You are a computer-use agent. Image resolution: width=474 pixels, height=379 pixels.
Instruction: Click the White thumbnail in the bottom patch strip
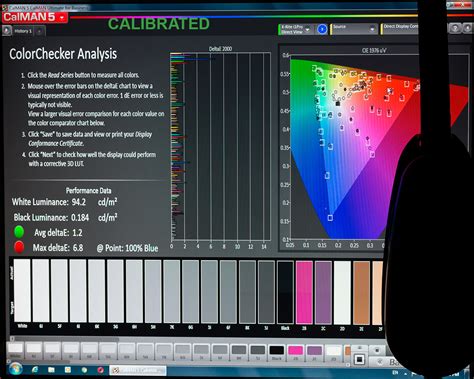(15, 350)
